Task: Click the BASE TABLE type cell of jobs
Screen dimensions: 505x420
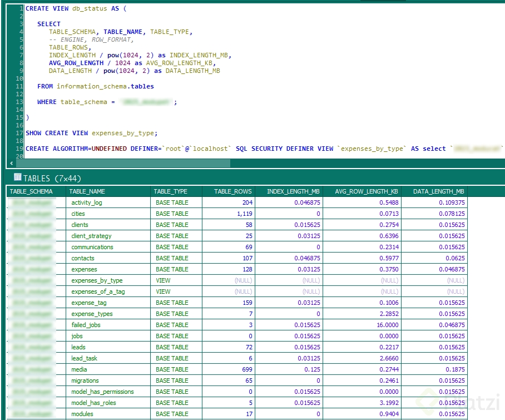Action: click(x=176, y=336)
